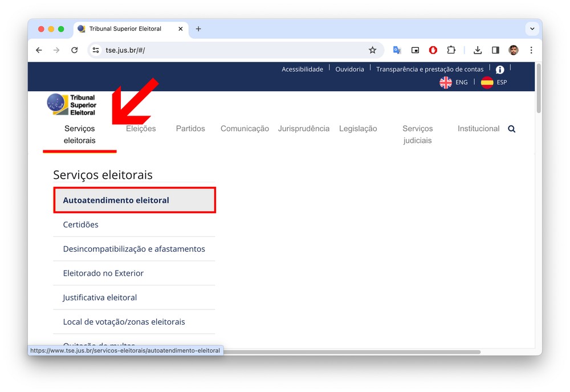This screenshot has height=392, width=570.
Task: Open Transparência e prestação de contas
Action: coord(430,69)
